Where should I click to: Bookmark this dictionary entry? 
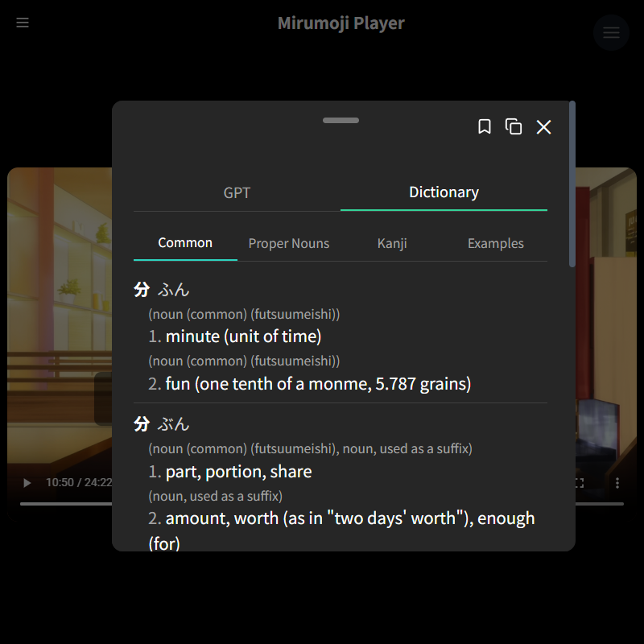pyautogui.click(x=485, y=126)
